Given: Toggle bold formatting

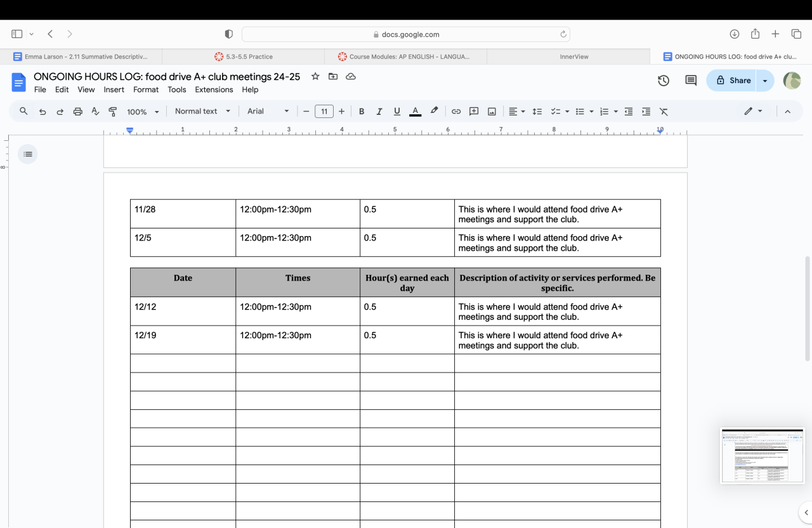Looking at the screenshot, I should pyautogui.click(x=362, y=112).
